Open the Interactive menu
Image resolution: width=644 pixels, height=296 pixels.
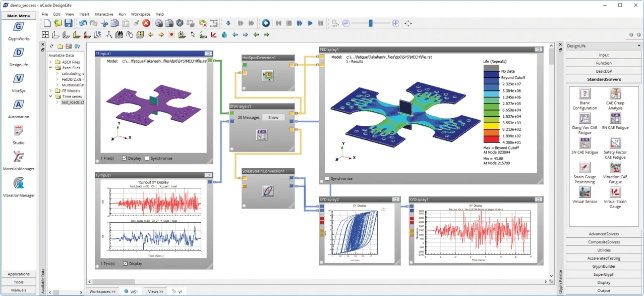point(104,14)
